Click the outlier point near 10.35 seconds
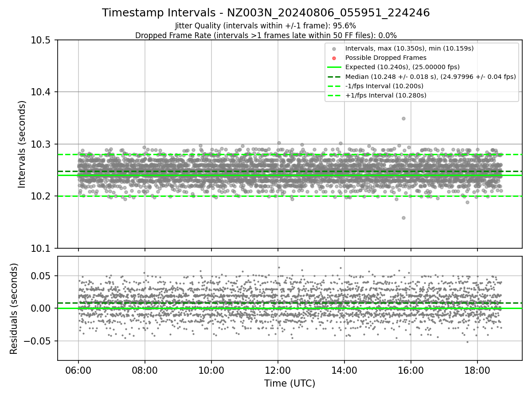Image resolution: width=532 pixels, height=399 pixels. [x=403, y=118]
